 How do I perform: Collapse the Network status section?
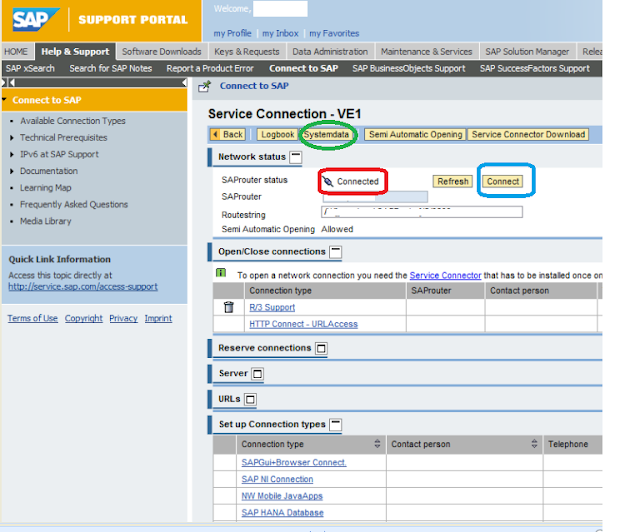point(296,157)
